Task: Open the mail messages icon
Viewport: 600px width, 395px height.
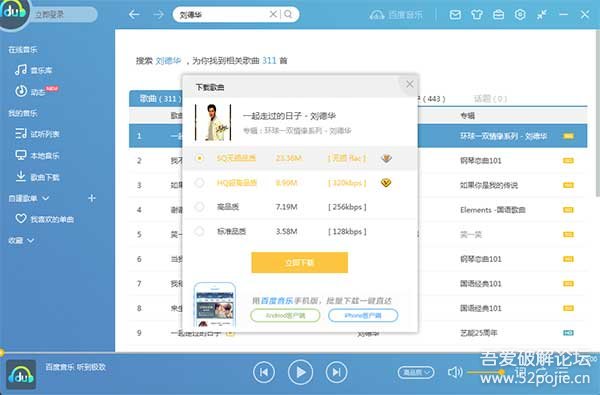Action: [x=455, y=15]
